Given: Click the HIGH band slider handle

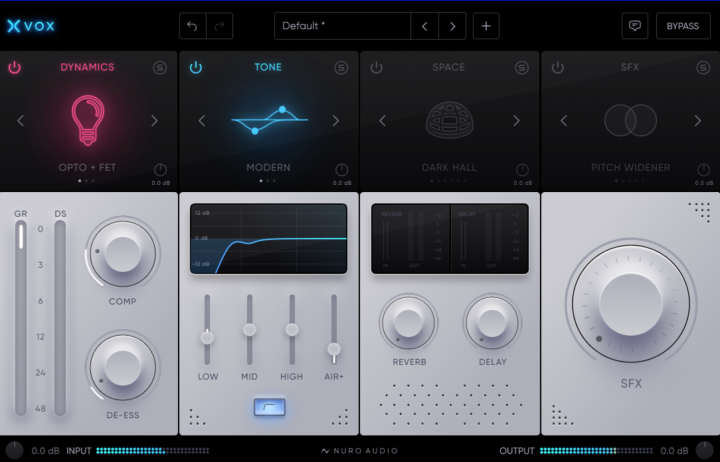Looking at the screenshot, I should pyautogui.click(x=292, y=329).
